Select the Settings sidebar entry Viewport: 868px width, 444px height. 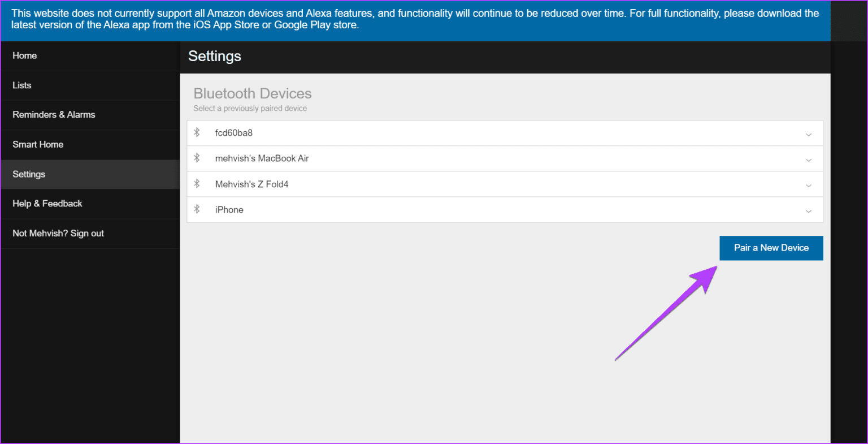[x=29, y=174]
